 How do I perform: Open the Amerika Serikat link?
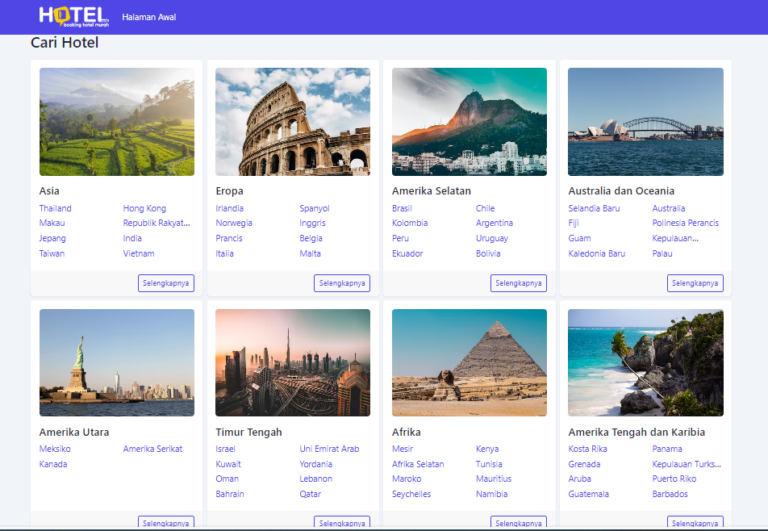[x=153, y=449]
